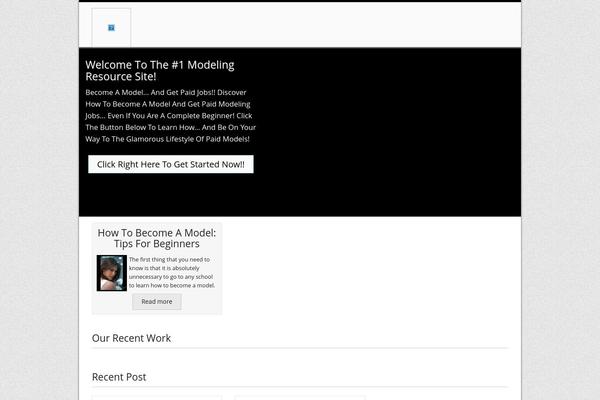Open 'How To Become A Model: Tips For Beginners' heading
Viewport: 600px width, 400px height.
157,238
